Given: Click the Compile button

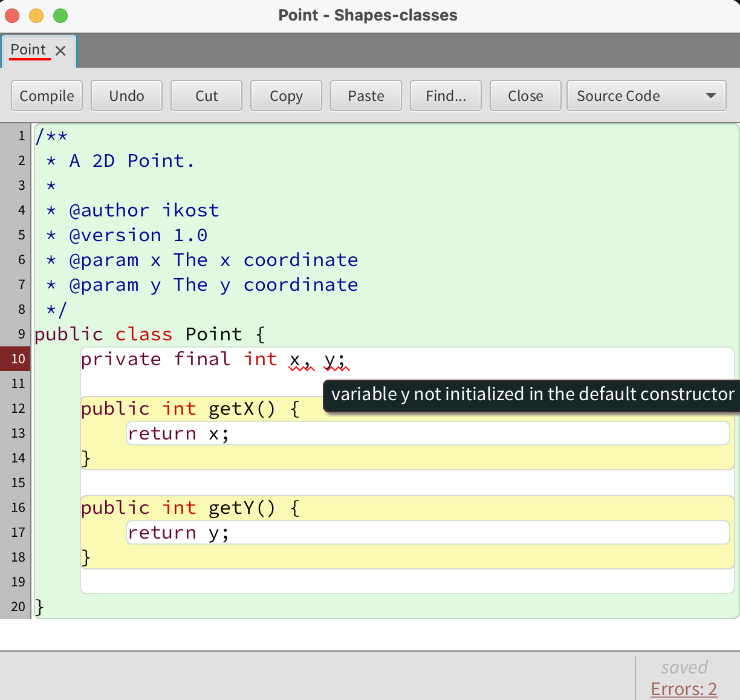Looking at the screenshot, I should tap(47, 96).
